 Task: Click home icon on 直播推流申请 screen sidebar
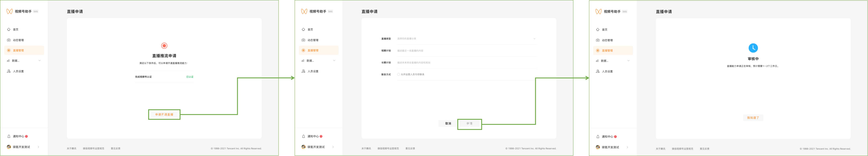(x=9, y=30)
